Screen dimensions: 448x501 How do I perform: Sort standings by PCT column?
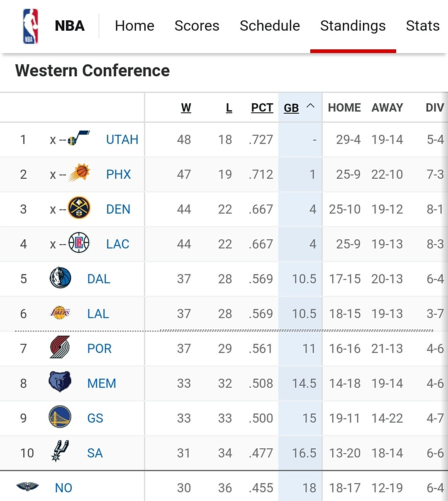point(262,108)
